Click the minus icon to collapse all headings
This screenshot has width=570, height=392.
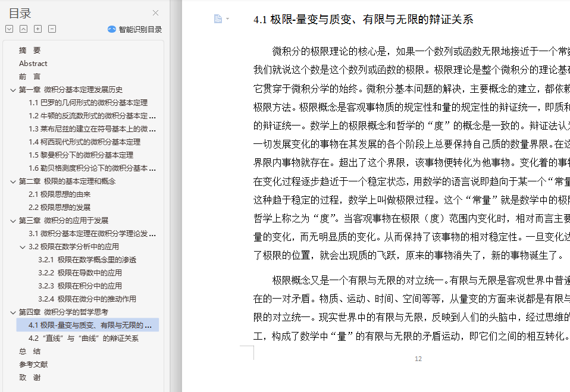[52, 29]
